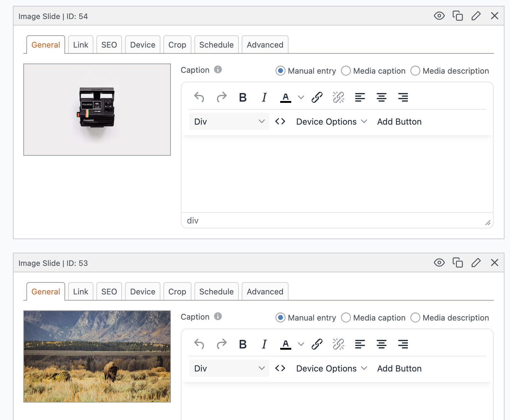
Task: Open the Div block format dropdown in slide 54
Action: (229, 121)
